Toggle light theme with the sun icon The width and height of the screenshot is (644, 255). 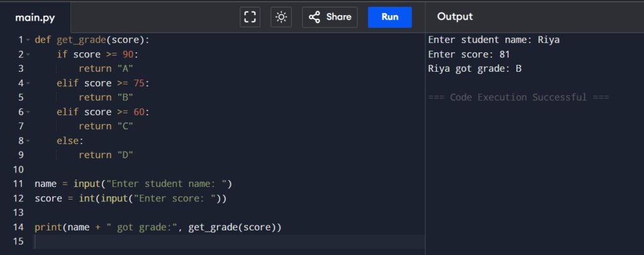(281, 17)
